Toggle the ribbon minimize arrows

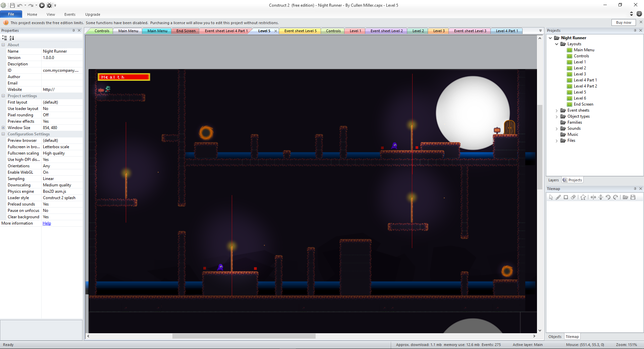tap(631, 14)
